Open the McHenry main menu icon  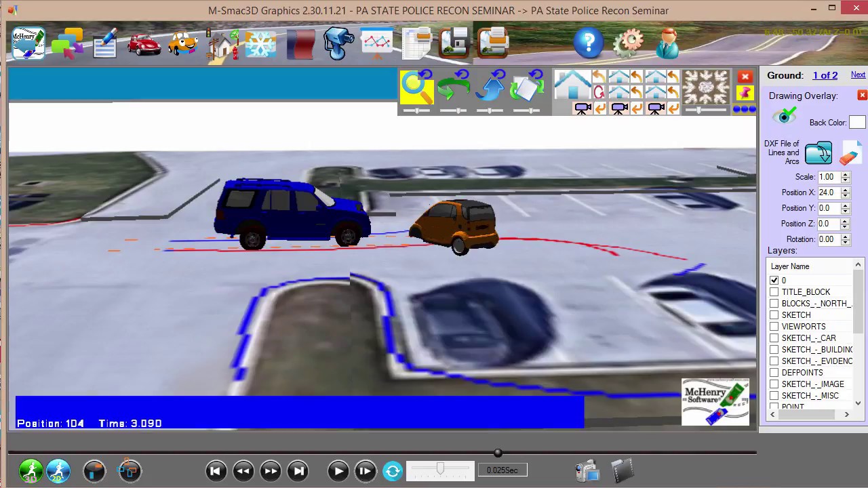click(x=27, y=43)
